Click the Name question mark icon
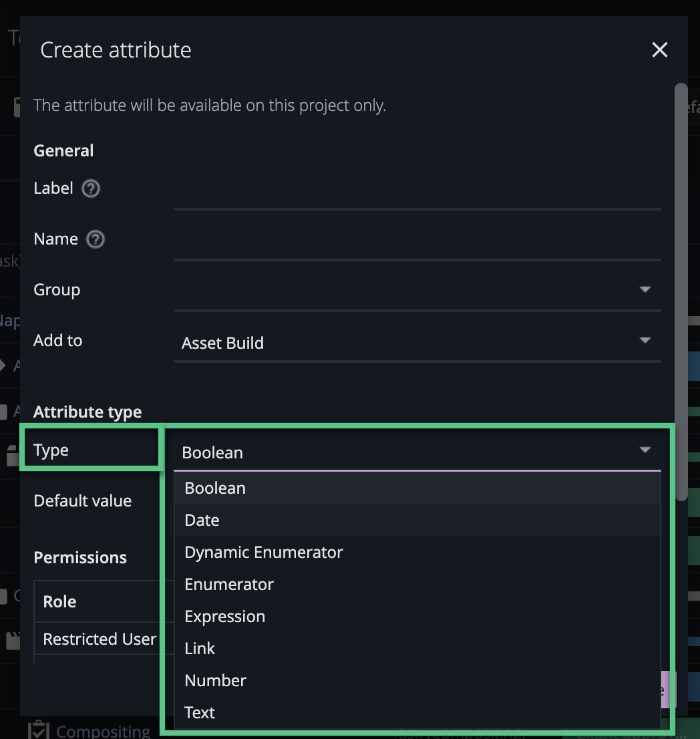 (x=95, y=239)
